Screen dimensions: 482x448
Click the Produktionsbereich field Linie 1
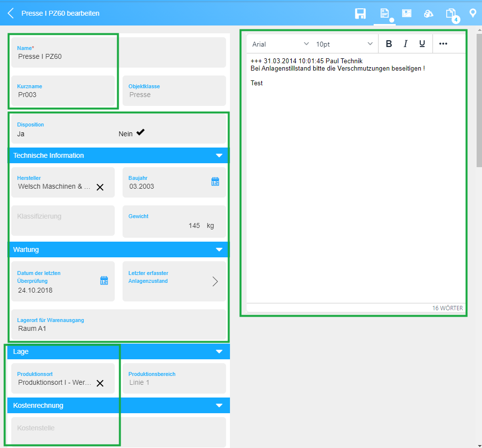[174, 378]
